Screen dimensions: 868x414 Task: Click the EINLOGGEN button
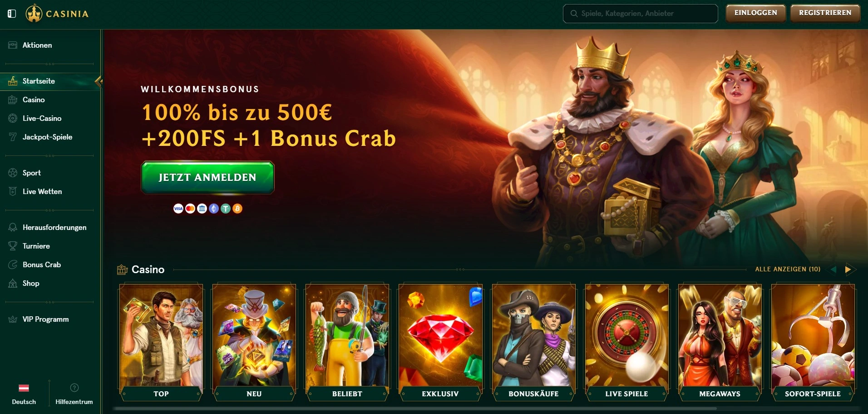pos(755,13)
